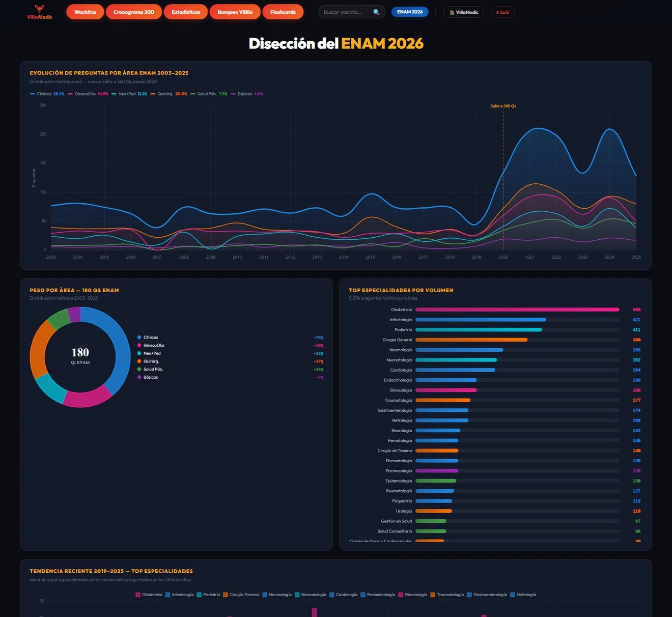
Task: Open the Wachitos tab
Action: coord(85,12)
